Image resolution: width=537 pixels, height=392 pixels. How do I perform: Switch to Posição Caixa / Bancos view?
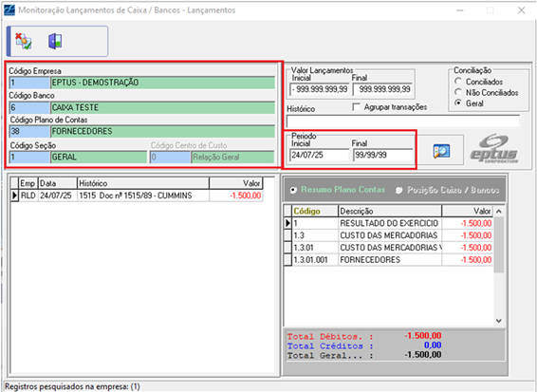click(399, 190)
